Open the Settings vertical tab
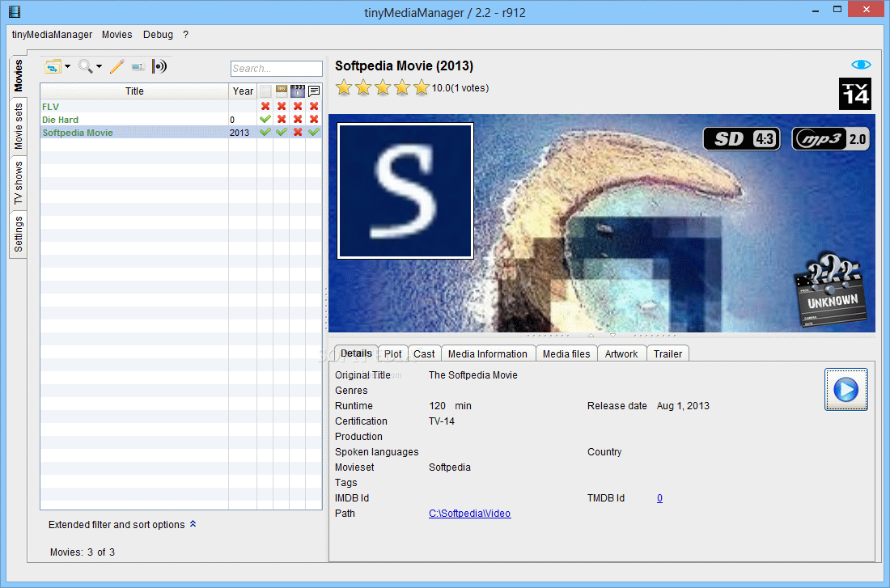The height and width of the screenshot is (588, 890). tap(18, 234)
